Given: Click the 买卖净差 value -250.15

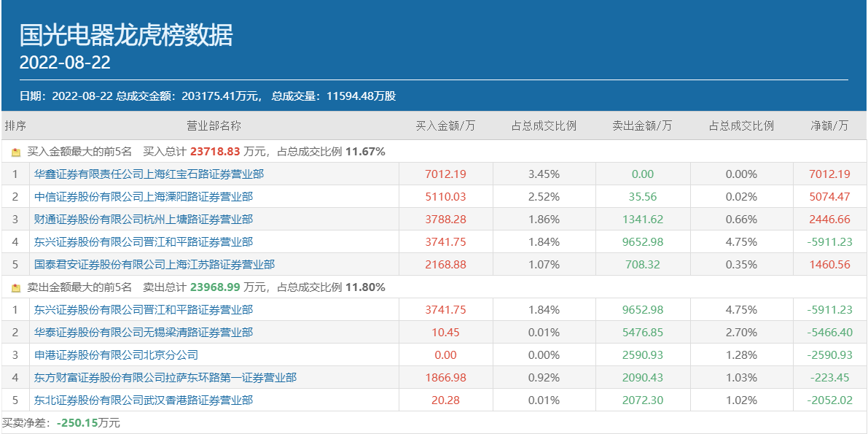Looking at the screenshot, I should click(x=77, y=423).
